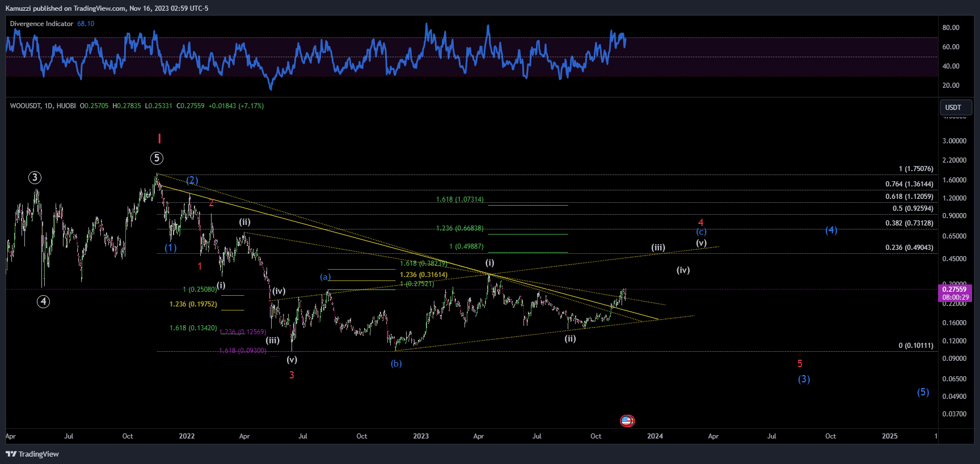Image resolution: width=980 pixels, height=464 pixels.
Task: Select the blue (a) wave label
Action: coord(325,276)
